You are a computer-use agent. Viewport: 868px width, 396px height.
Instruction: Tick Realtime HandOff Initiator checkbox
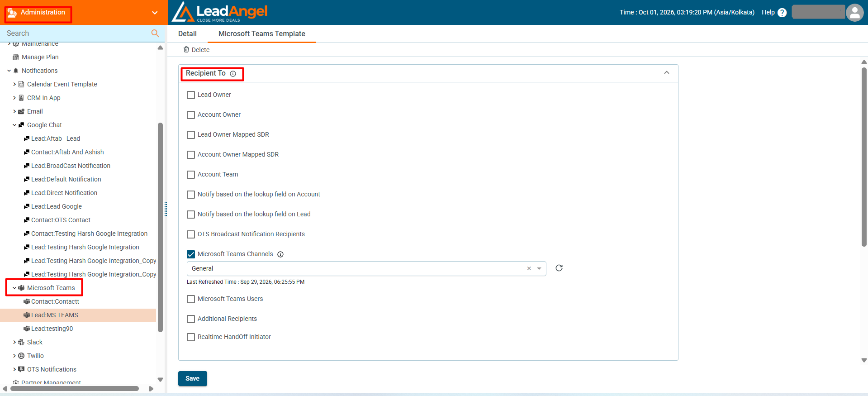(191, 337)
